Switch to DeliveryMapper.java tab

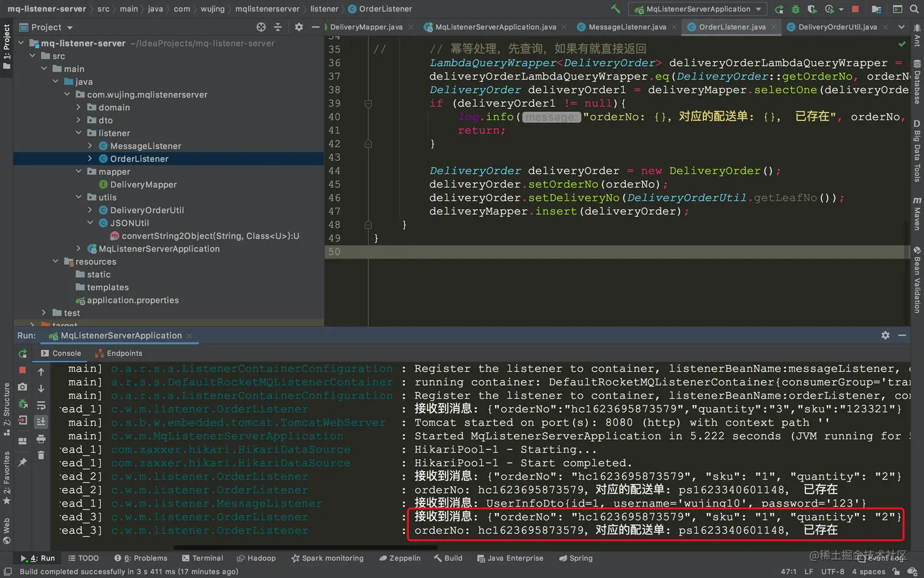tap(366, 27)
